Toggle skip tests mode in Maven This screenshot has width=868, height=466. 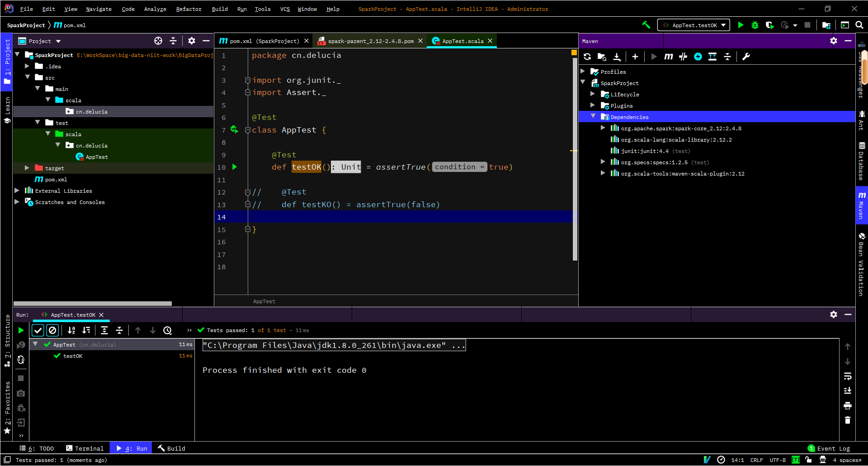(x=698, y=57)
